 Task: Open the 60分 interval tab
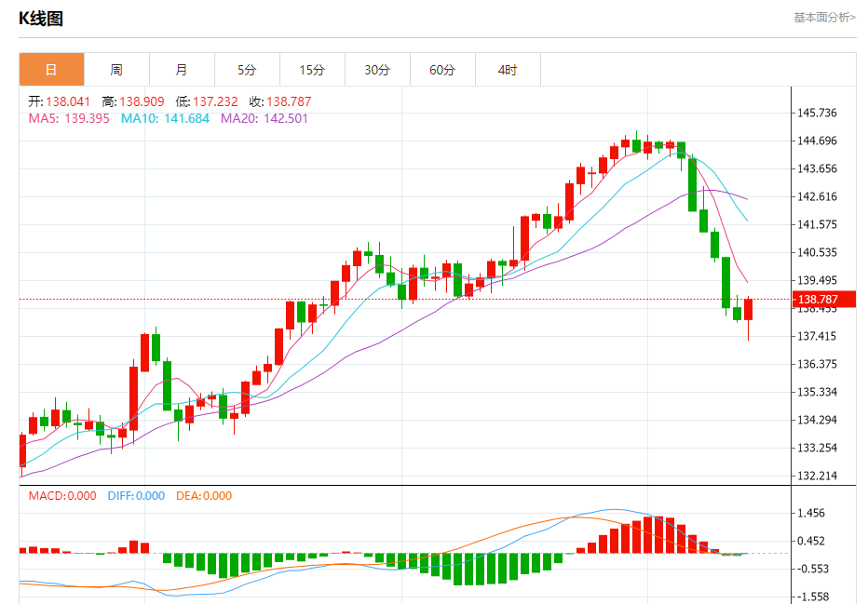443,70
